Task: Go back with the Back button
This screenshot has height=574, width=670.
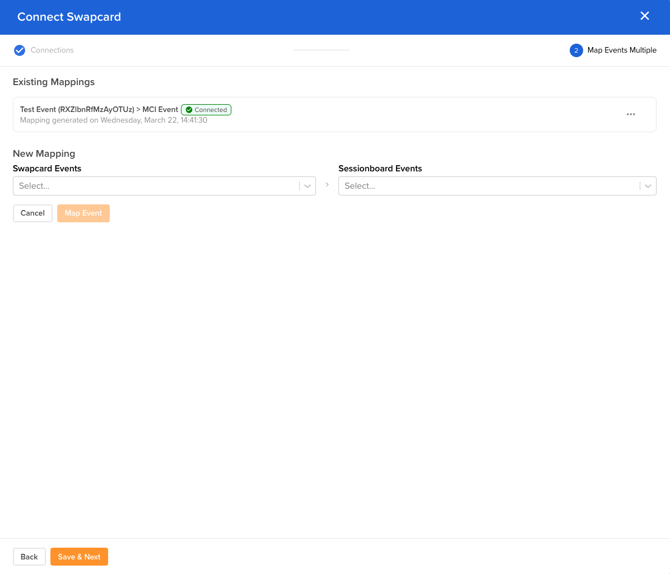Action: [x=29, y=557]
